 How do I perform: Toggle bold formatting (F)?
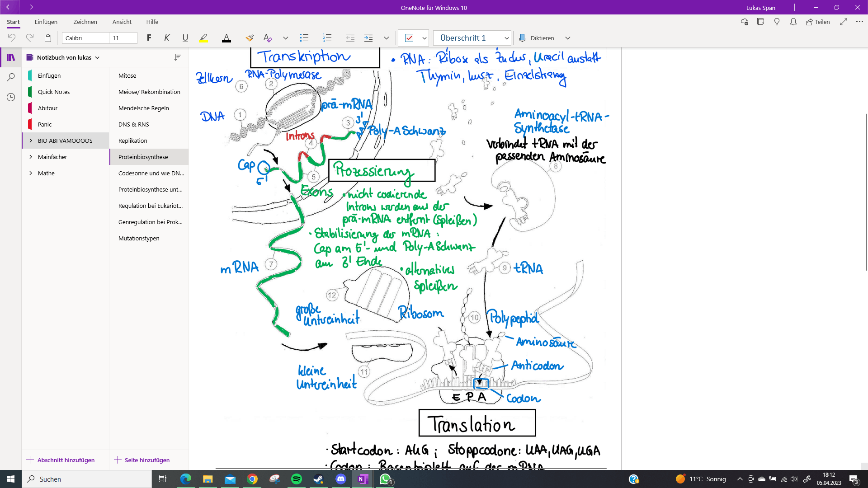coord(149,38)
